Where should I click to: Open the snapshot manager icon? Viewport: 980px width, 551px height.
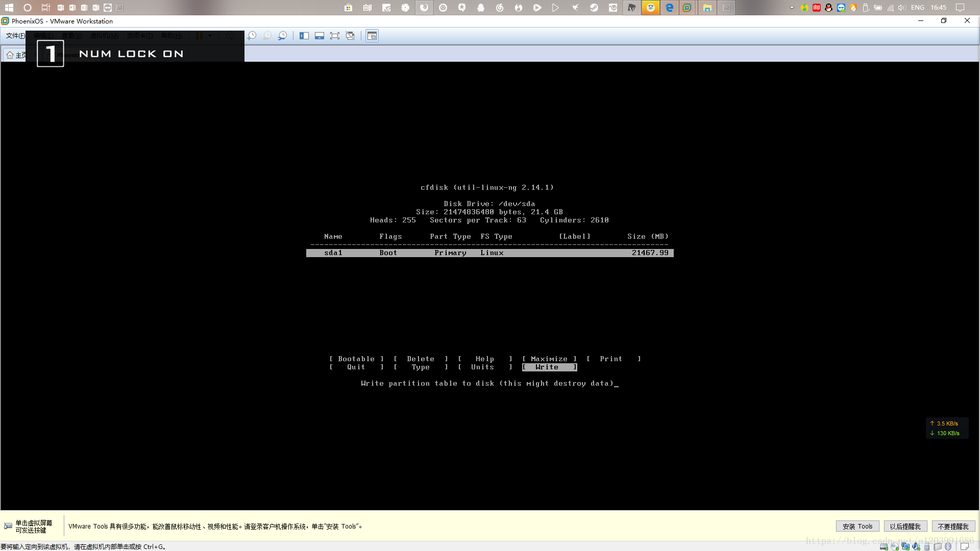(x=282, y=36)
